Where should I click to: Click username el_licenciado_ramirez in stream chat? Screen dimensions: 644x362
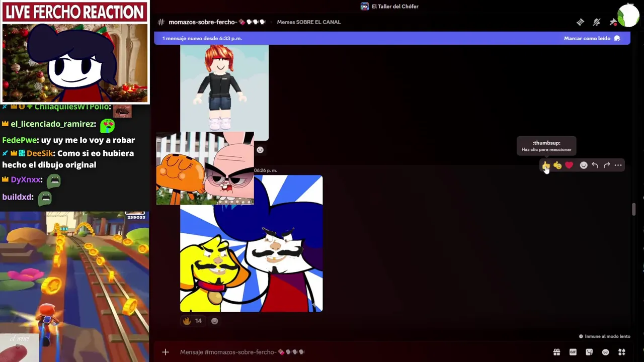click(x=53, y=124)
